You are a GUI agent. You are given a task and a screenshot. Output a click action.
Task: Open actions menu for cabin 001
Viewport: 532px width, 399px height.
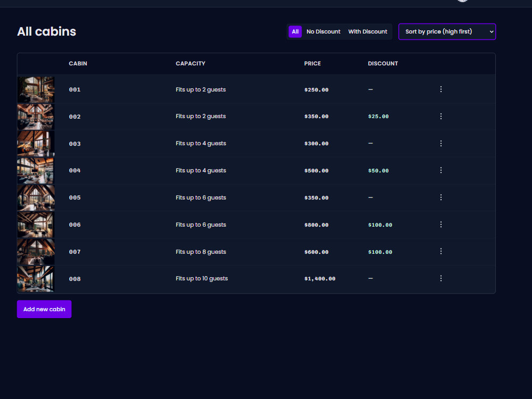440,89
